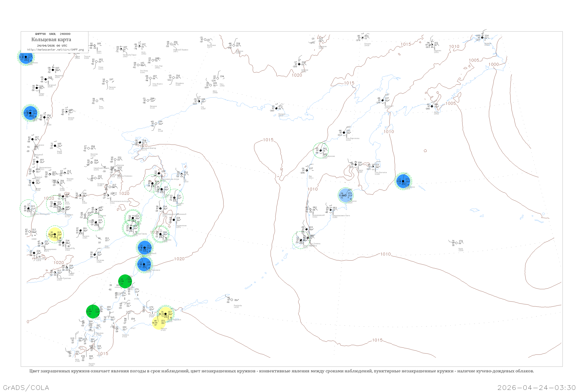Click the blue circle at Никольское station
Viewport: 588px width, 392px height.
pyautogui.click(x=403, y=181)
